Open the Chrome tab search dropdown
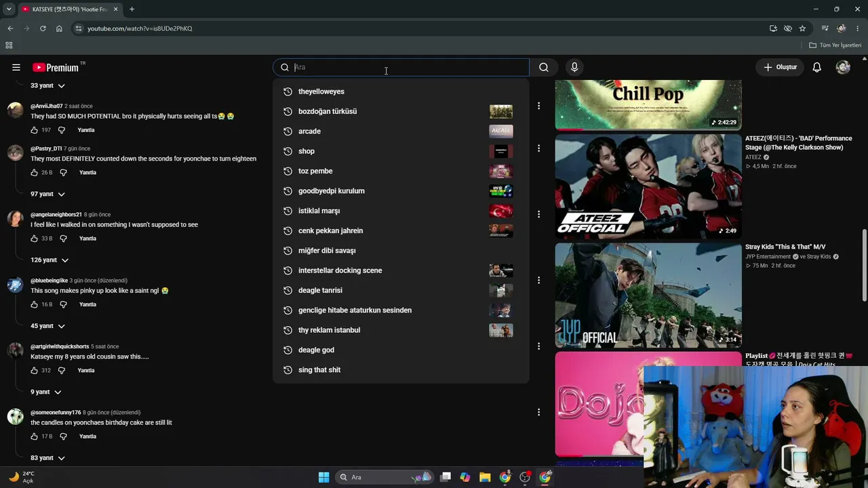868x488 pixels. pos(9,9)
